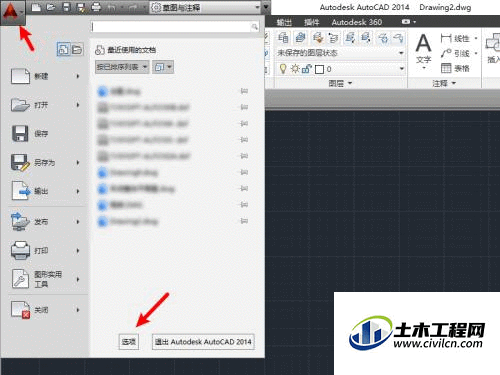500x375 pixels.
Task: Click the 关闭 close document icon
Action: [20, 310]
